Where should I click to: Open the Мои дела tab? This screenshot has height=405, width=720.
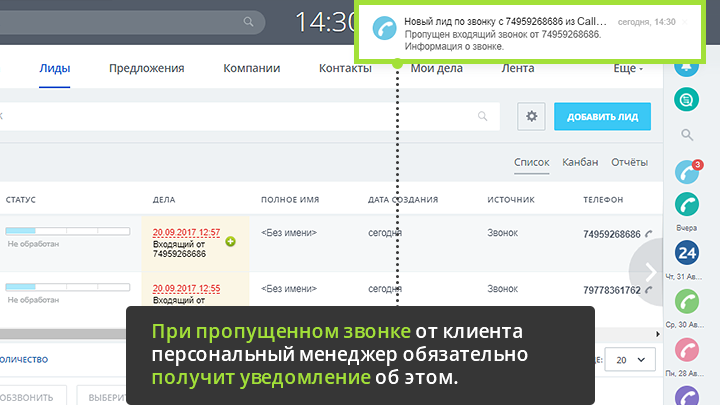point(437,68)
